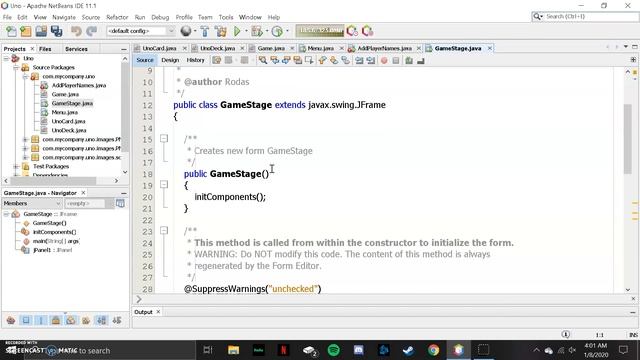Click the Last Edit icon in editor toolbar
640x360 pixels.
pos(216,60)
